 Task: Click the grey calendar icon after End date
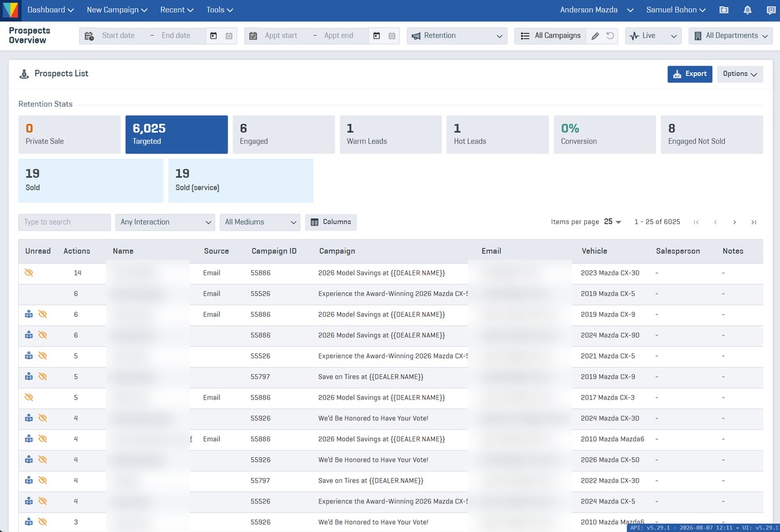pos(229,36)
